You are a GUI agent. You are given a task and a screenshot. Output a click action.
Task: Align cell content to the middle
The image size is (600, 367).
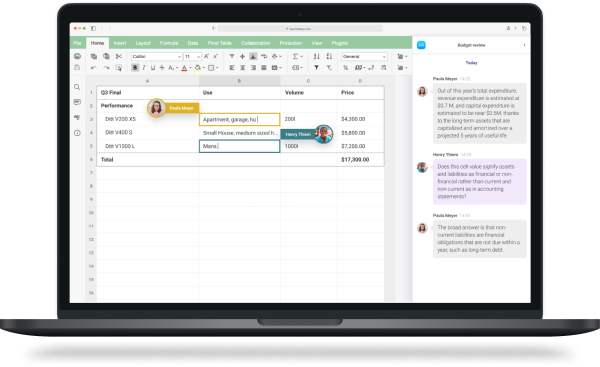click(x=243, y=56)
